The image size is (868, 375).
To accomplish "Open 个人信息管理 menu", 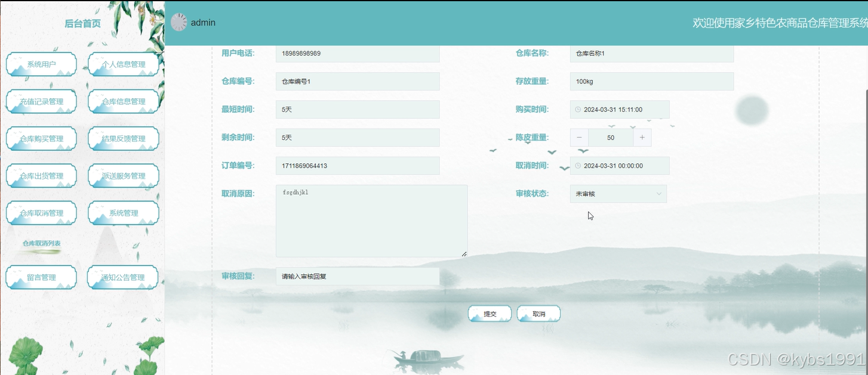I will (x=124, y=64).
